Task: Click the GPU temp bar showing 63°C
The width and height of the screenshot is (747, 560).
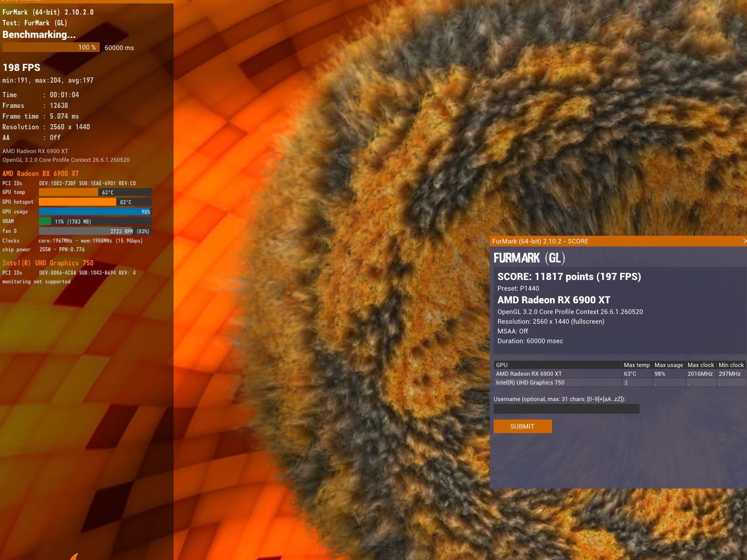Action: (x=95, y=192)
